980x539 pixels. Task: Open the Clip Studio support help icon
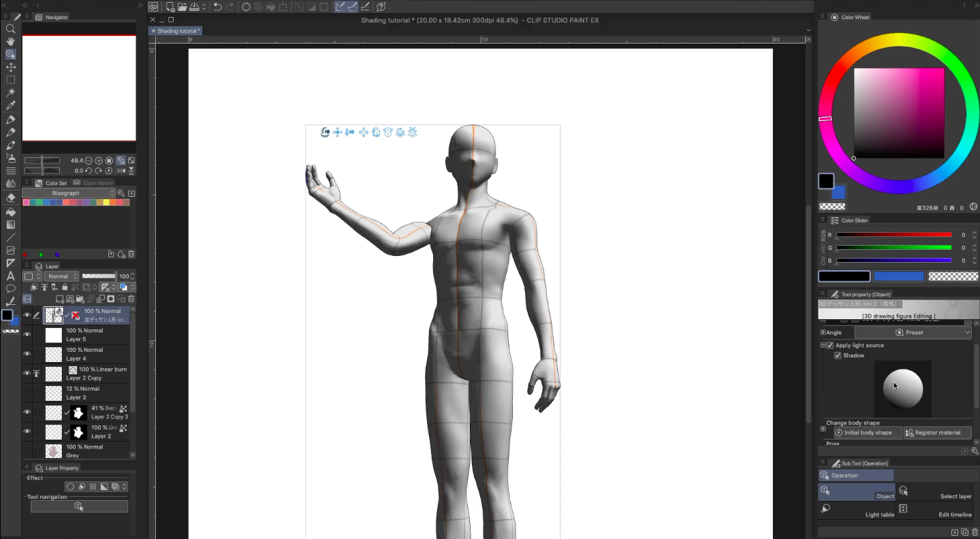[381, 7]
